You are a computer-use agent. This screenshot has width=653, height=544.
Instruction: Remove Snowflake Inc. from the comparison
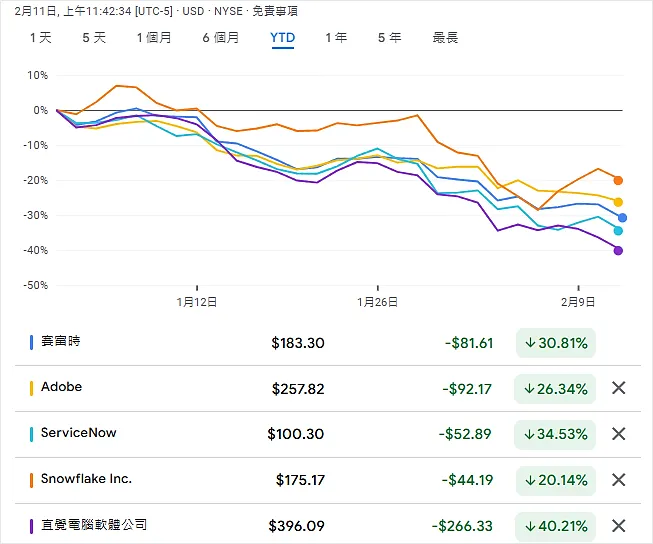(x=618, y=480)
